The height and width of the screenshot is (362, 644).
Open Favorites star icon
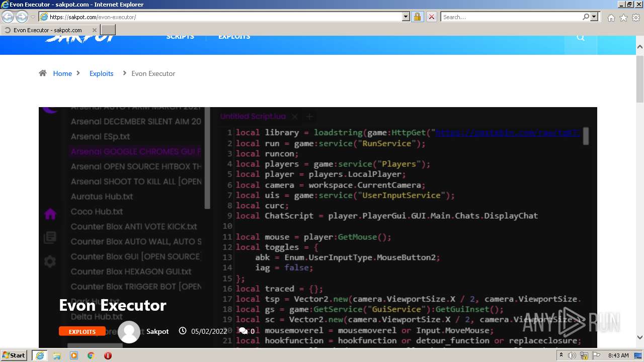(623, 18)
